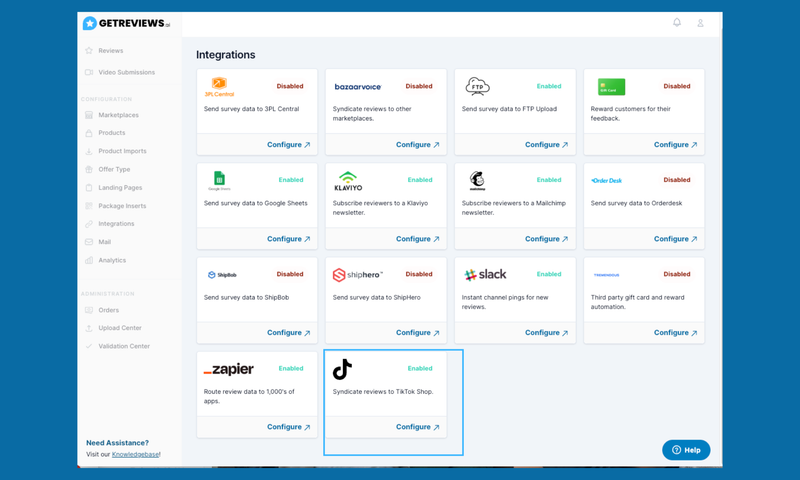Image resolution: width=800 pixels, height=480 pixels.
Task: Click the Order Desk logo
Action: [607, 181]
